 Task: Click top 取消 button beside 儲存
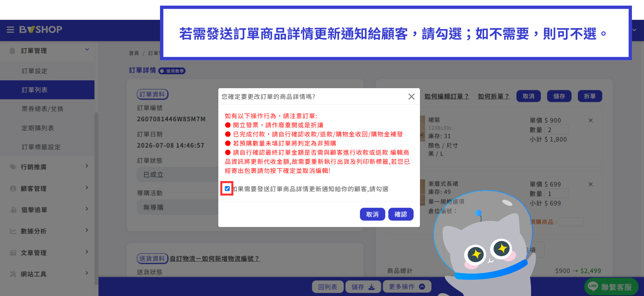(529, 96)
